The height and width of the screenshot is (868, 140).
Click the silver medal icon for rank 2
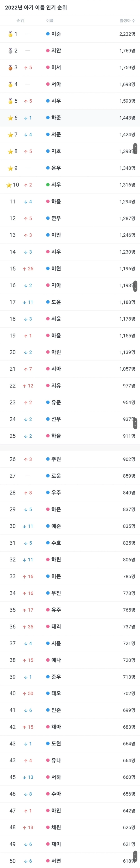tap(10, 51)
